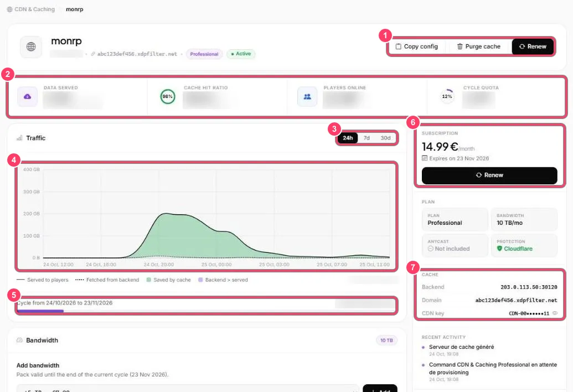Switch traffic chart to 30d range
This screenshot has height=392, width=573.
point(385,138)
